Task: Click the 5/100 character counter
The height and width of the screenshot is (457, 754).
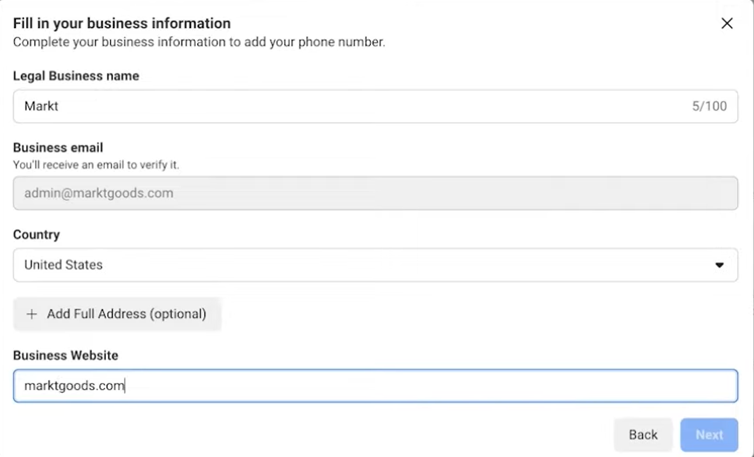Action: [x=709, y=106]
